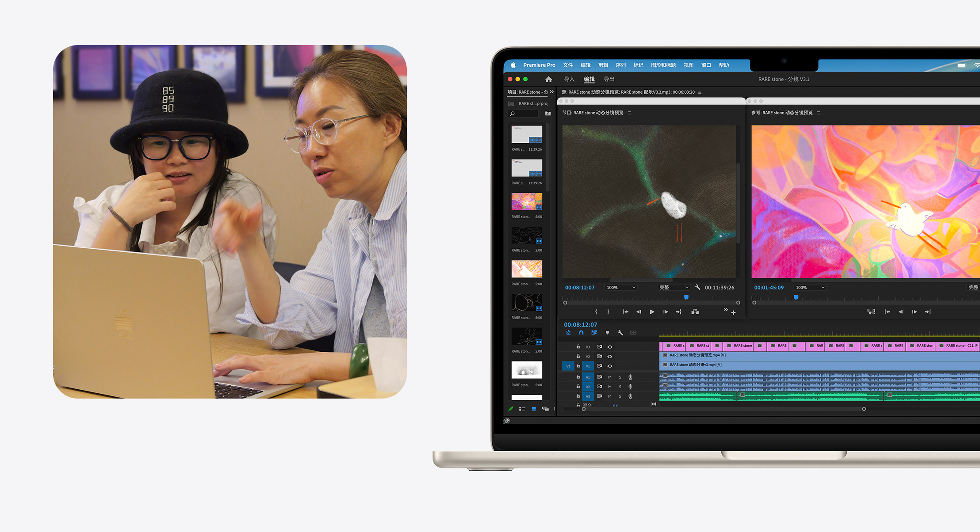Switch to the 导出 workspace tab
Viewport: 980px width, 532px height.
click(x=609, y=79)
